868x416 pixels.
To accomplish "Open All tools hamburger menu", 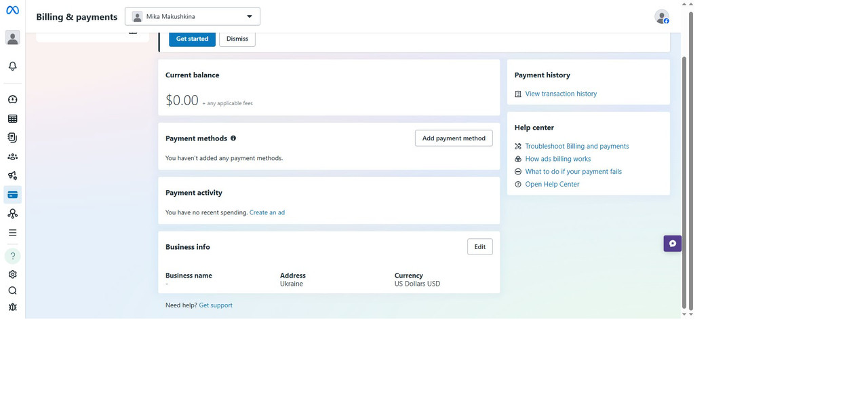I will [x=12, y=233].
